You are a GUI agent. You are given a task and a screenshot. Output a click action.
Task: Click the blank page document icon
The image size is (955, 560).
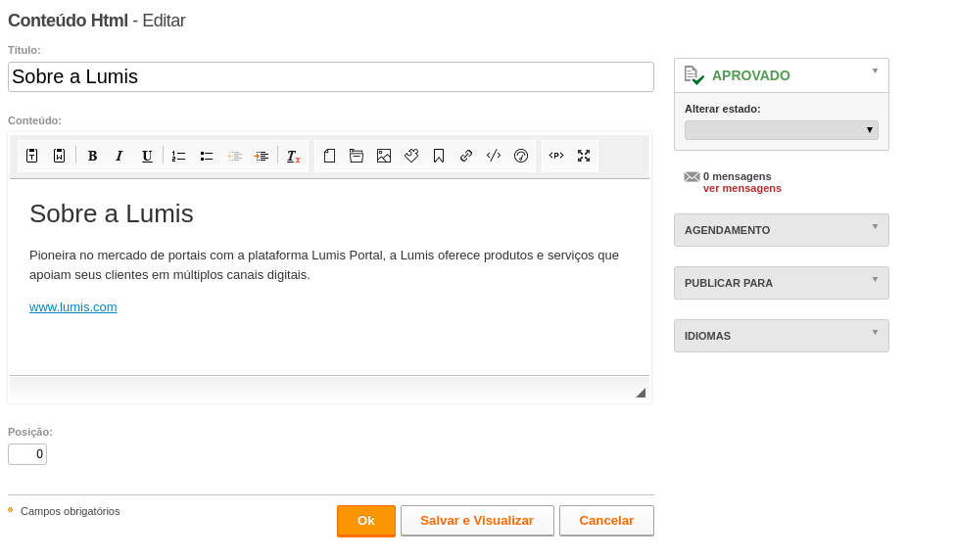click(329, 156)
